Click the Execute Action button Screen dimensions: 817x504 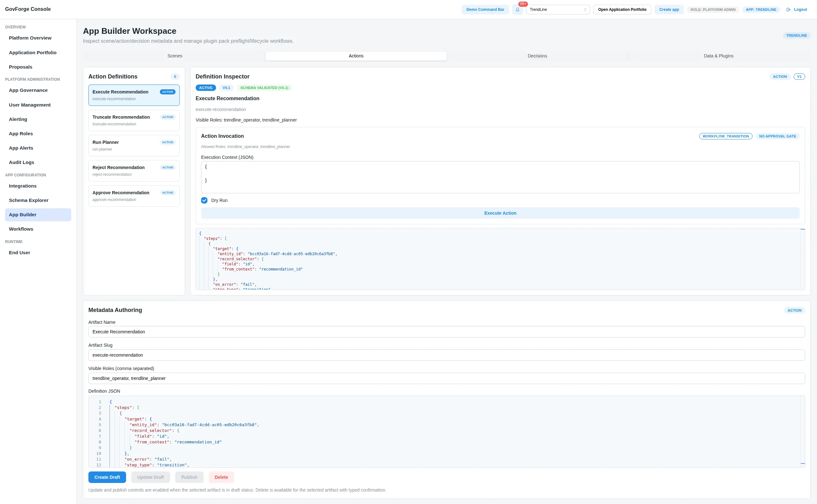coord(500,213)
